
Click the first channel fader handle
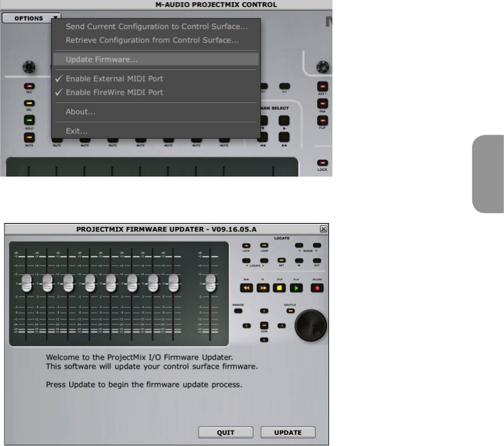point(28,282)
